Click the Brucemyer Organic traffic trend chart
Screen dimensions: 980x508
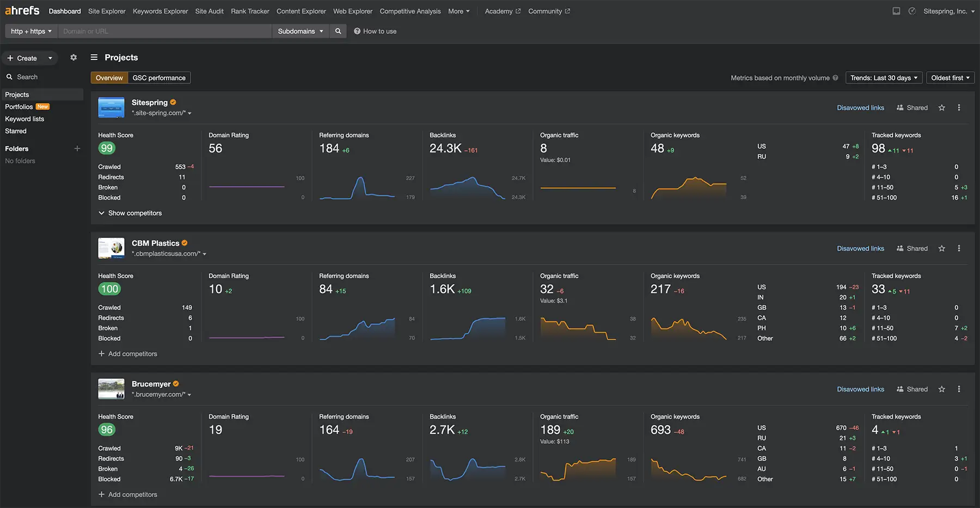click(578, 469)
